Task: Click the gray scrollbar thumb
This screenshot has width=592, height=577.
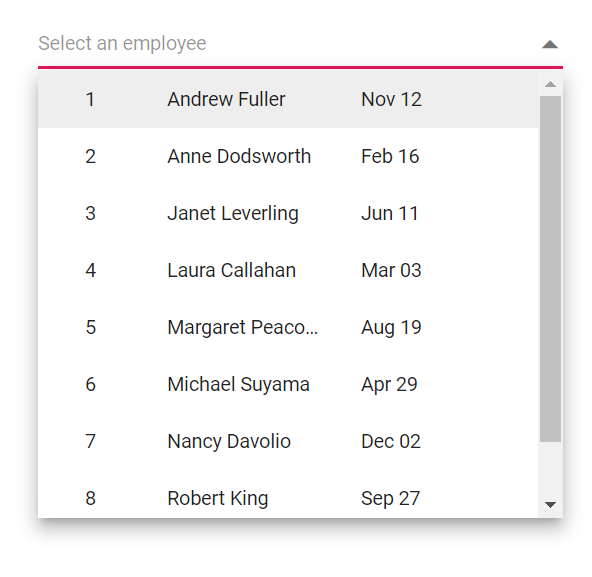Action: [550, 268]
